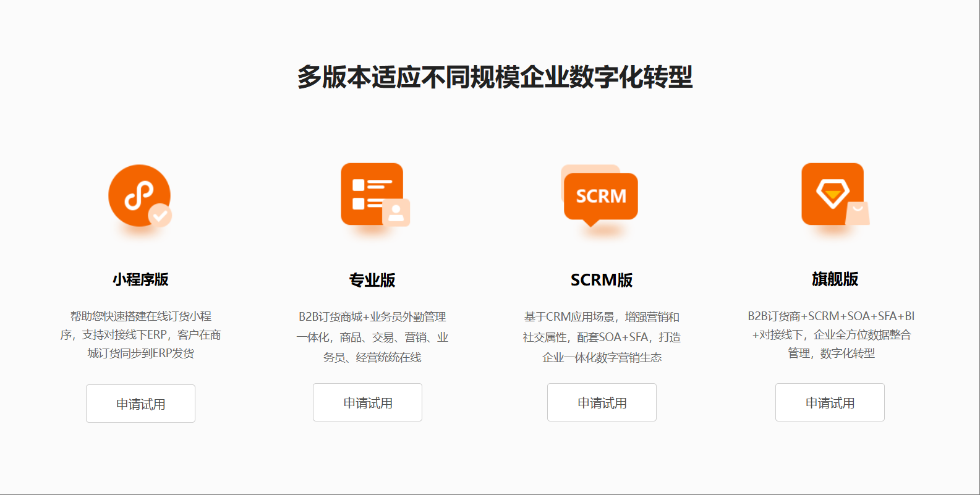Select the SCRM版 title
The image size is (980, 495).
[x=602, y=280]
